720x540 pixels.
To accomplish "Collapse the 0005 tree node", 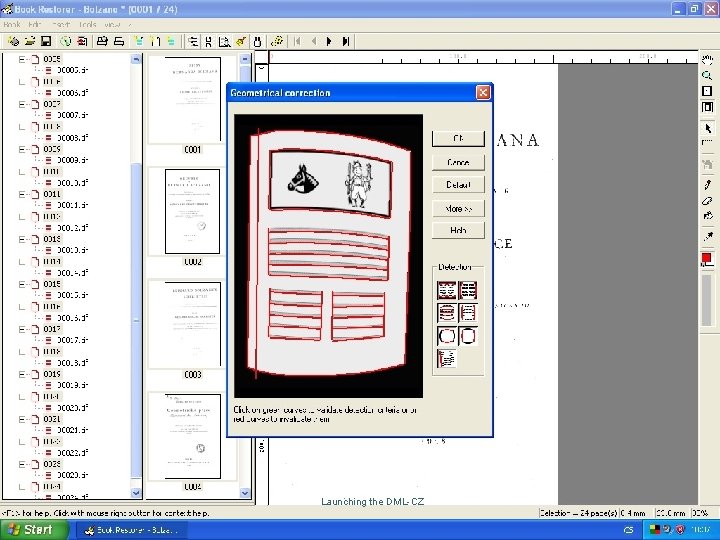I will 21,59.
